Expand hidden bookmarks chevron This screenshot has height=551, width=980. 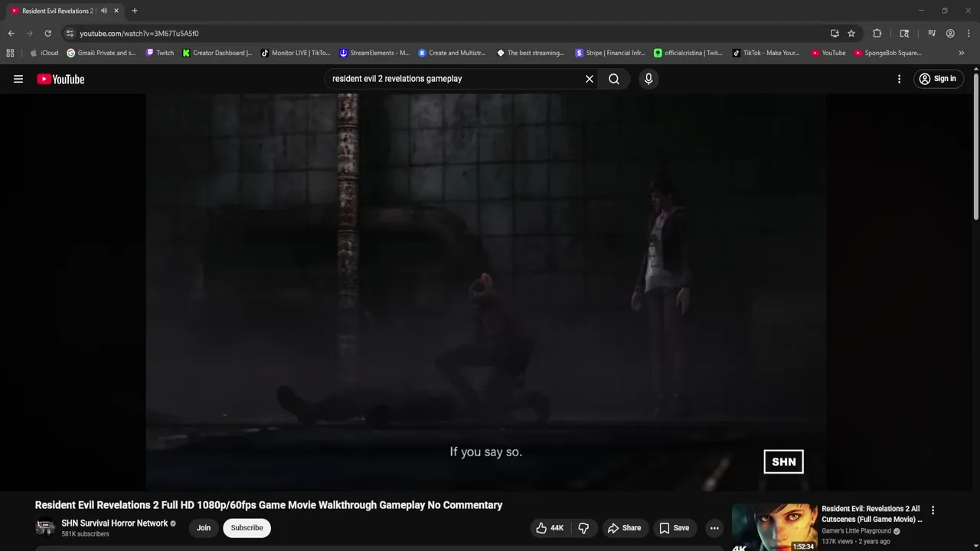(x=961, y=53)
